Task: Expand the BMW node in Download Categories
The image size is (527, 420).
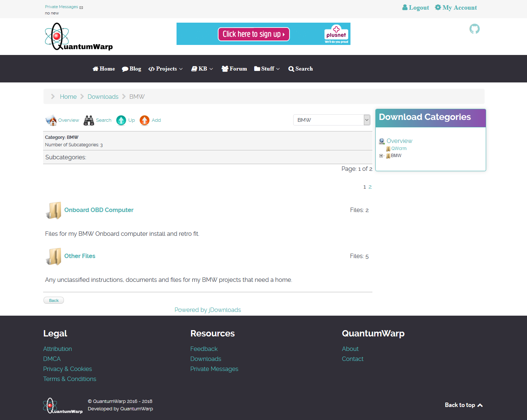Action: coord(381,156)
